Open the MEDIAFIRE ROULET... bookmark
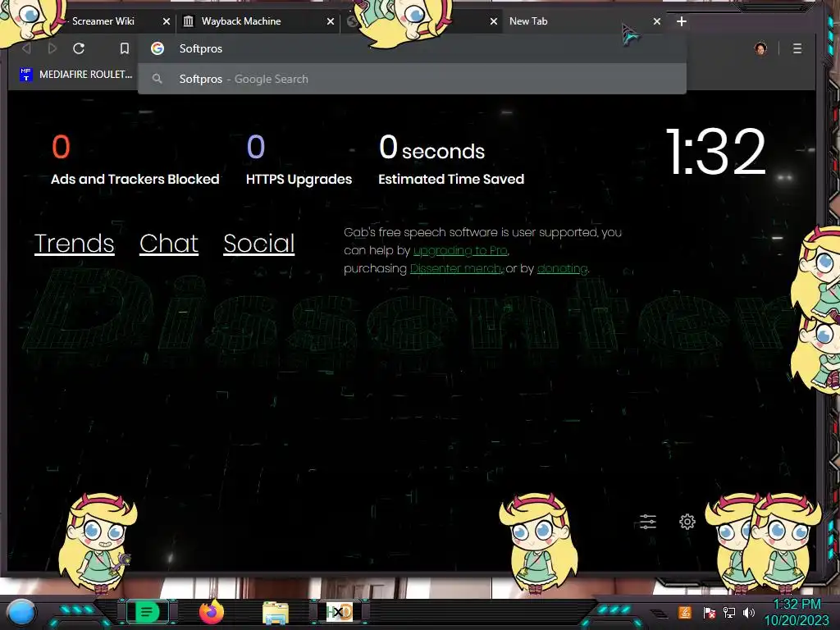 [x=75, y=75]
